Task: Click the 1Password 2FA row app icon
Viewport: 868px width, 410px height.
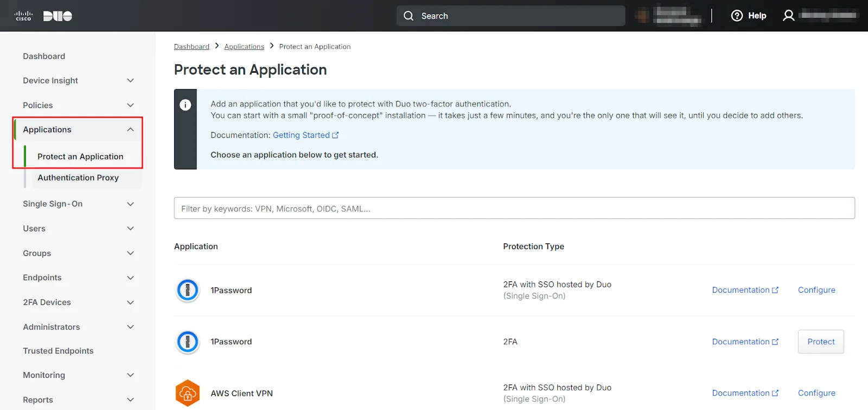Action: point(188,342)
